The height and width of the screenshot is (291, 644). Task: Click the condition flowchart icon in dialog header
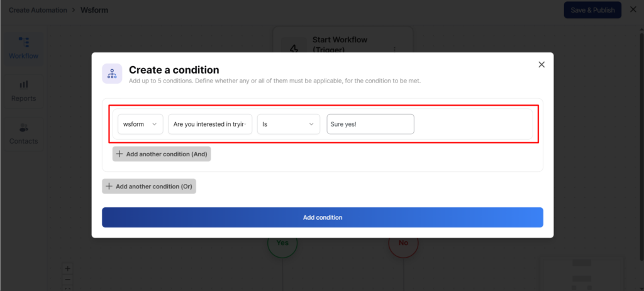[x=113, y=73]
